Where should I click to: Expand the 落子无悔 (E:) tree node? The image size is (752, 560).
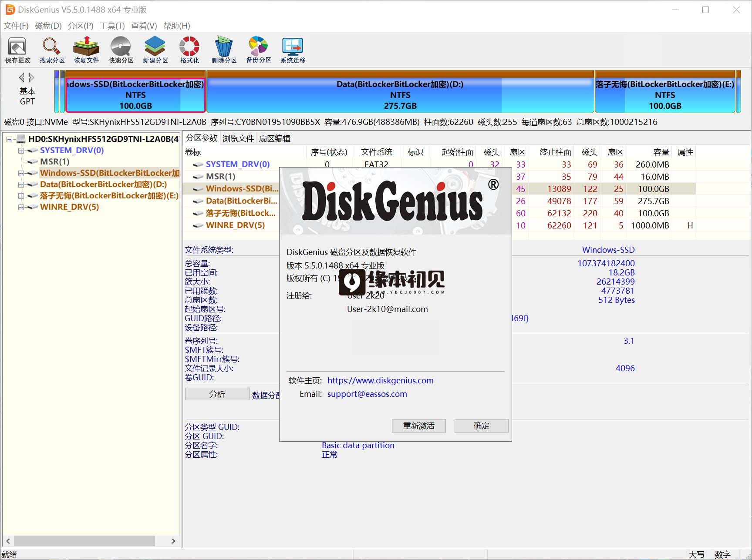[x=21, y=196]
